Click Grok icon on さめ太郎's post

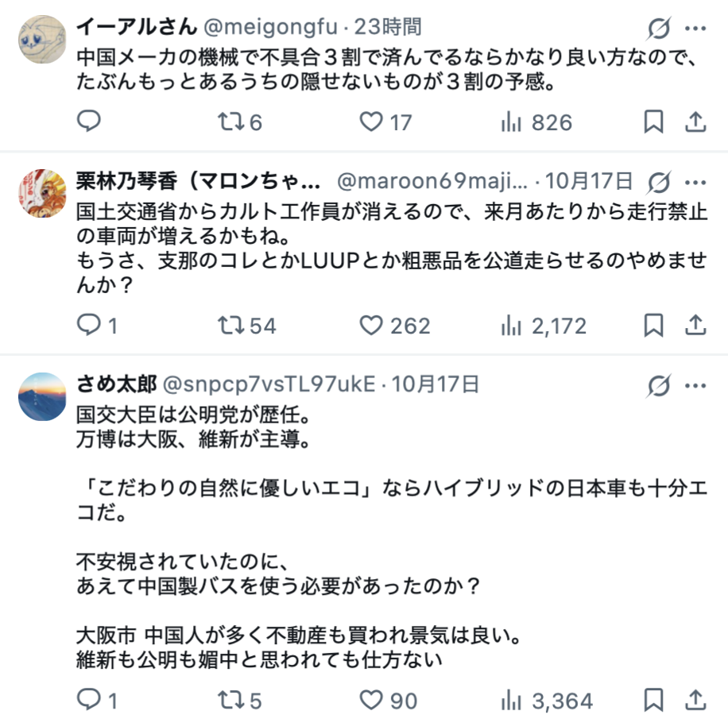(x=659, y=385)
